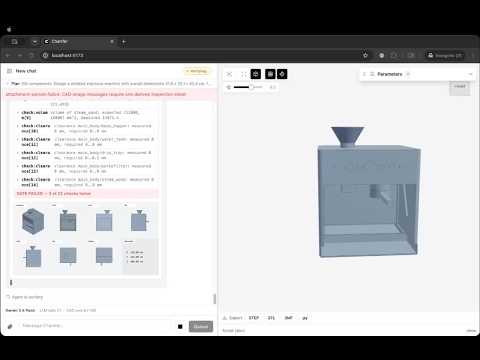Click the Parameters panel drag handle
Image resolution: width=480 pixels, height=360 pixels.
[x=364, y=74]
